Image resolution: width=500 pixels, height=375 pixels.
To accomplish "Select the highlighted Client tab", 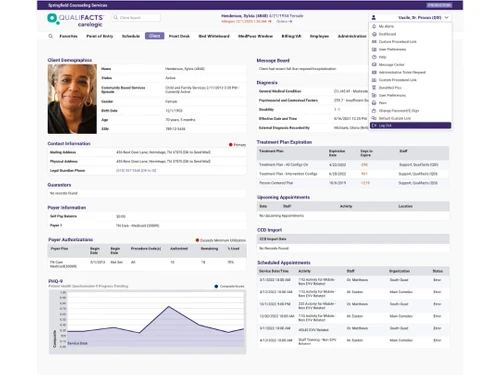I will click(x=154, y=36).
